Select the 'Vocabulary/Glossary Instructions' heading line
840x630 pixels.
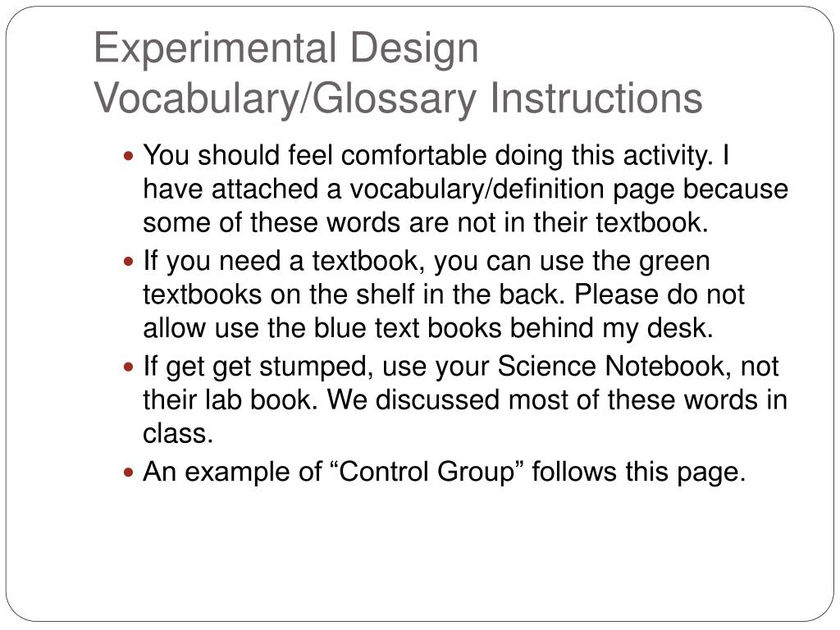(x=398, y=98)
